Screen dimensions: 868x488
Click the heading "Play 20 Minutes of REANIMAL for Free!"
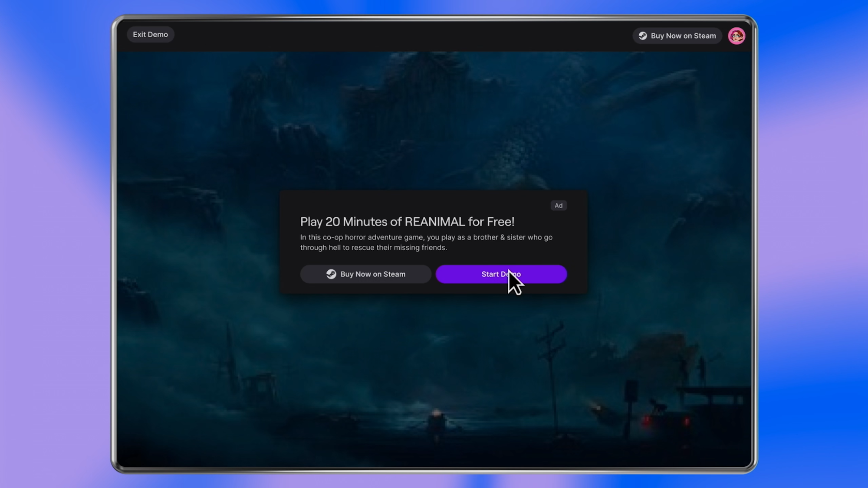tap(407, 222)
